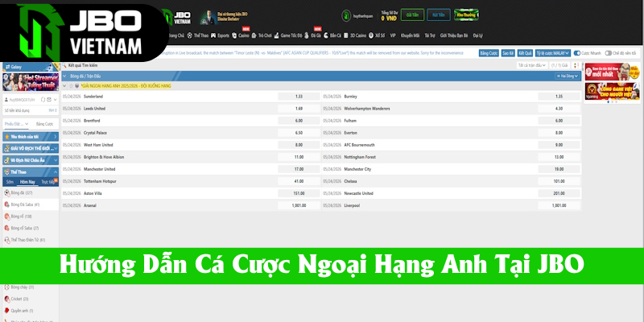644x322 pixels.
Task: Click the Thể Thao Điện Tử headset icon
Action: [x=7, y=240]
